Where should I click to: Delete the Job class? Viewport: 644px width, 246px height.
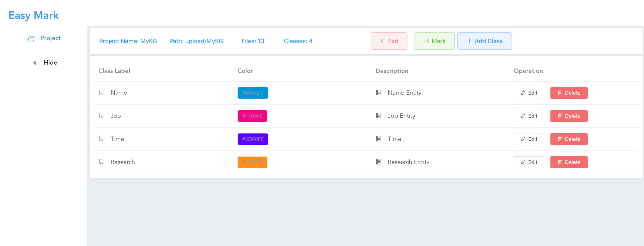[569, 116]
